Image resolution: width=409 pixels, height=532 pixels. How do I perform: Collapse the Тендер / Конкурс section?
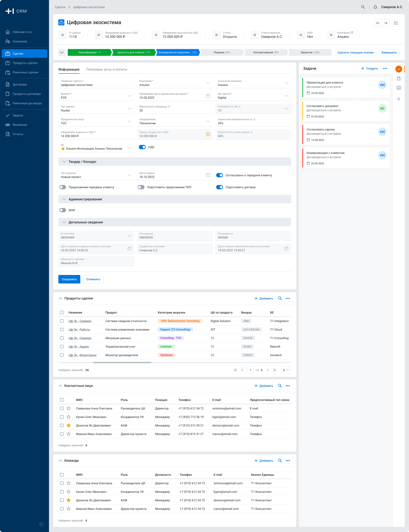tap(64, 162)
